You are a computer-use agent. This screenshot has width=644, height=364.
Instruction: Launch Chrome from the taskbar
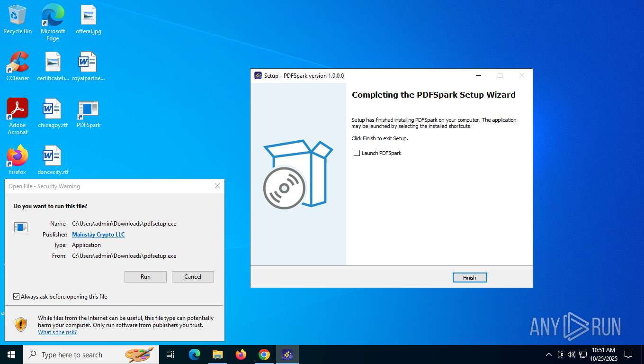(x=264, y=355)
